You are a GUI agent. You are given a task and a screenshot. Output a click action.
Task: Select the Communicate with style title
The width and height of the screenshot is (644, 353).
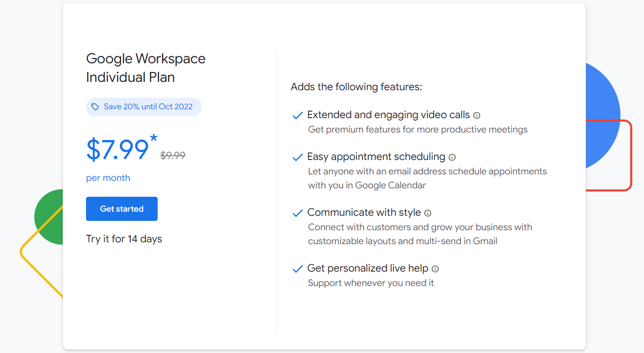click(x=364, y=213)
